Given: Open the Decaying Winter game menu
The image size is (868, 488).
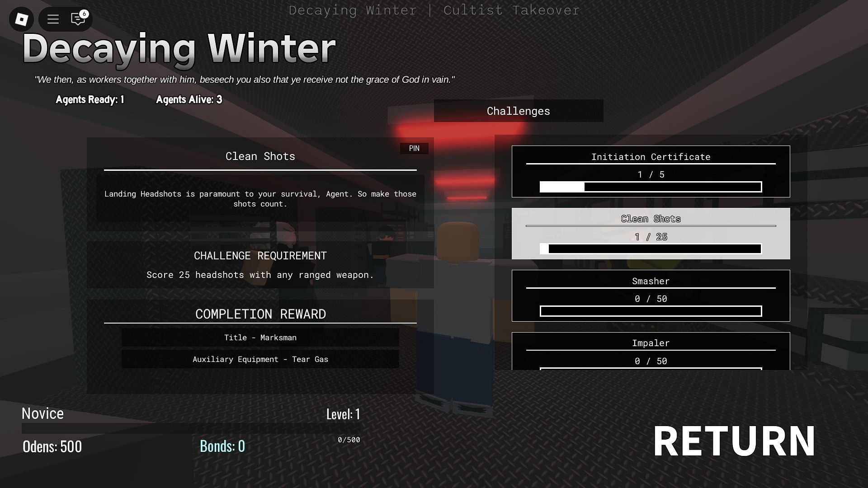Looking at the screenshot, I should [x=52, y=19].
